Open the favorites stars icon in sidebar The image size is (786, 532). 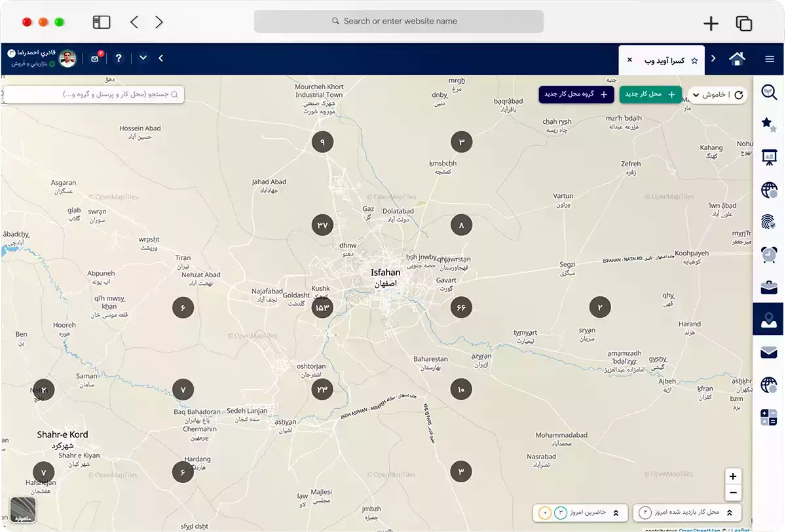tap(768, 124)
